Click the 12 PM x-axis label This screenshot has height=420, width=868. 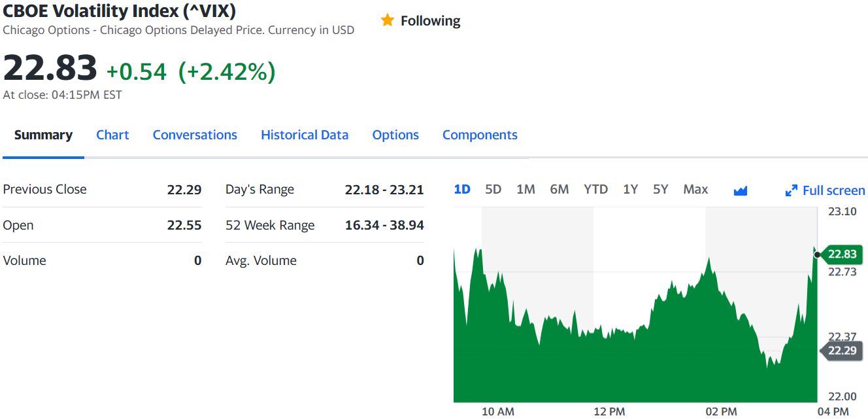tap(609, 411)
